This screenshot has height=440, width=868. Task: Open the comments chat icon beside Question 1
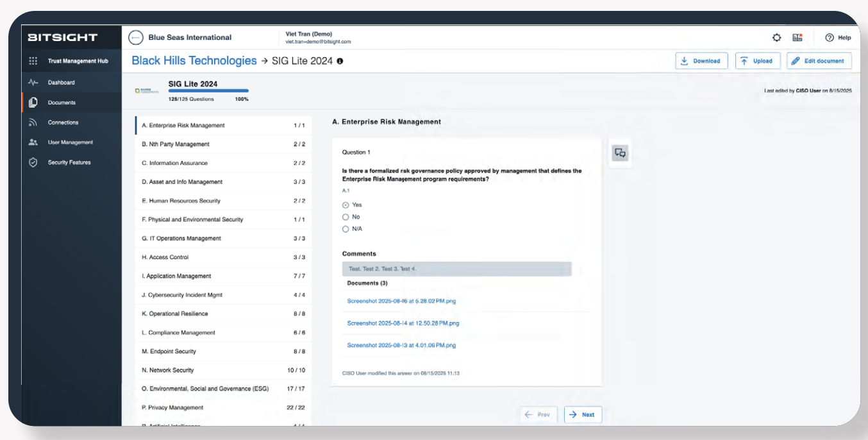pyautogui.click(x=620, y=153)
